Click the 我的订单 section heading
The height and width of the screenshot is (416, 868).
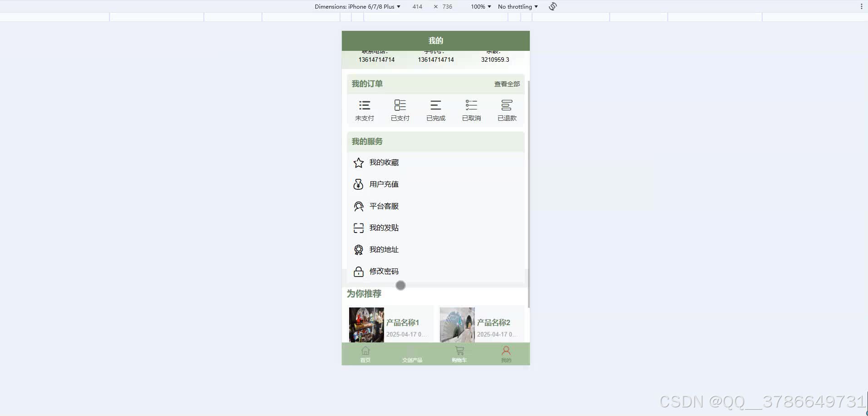point(367,84)
